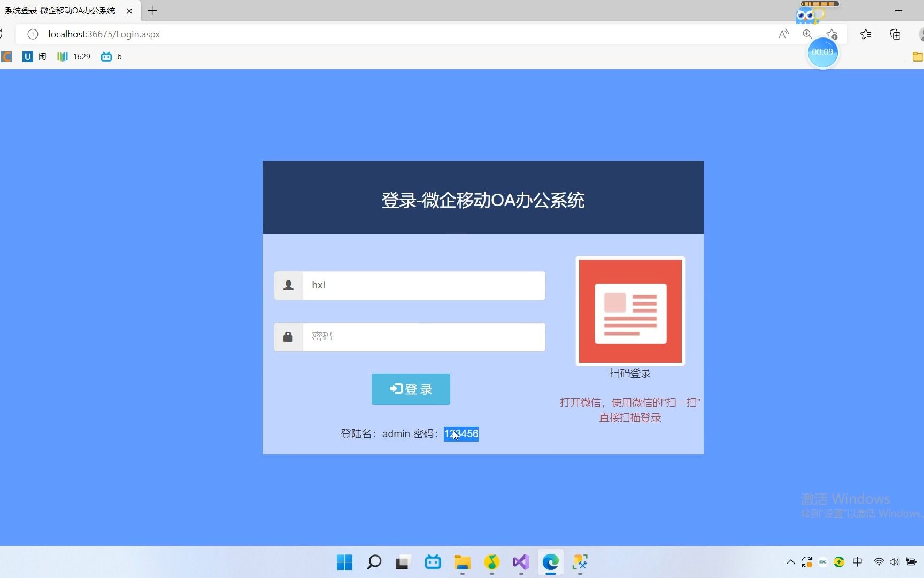Close the 系统登录 browser tab
The height and width of the screenshot is (578, 924).
(129, 11)
